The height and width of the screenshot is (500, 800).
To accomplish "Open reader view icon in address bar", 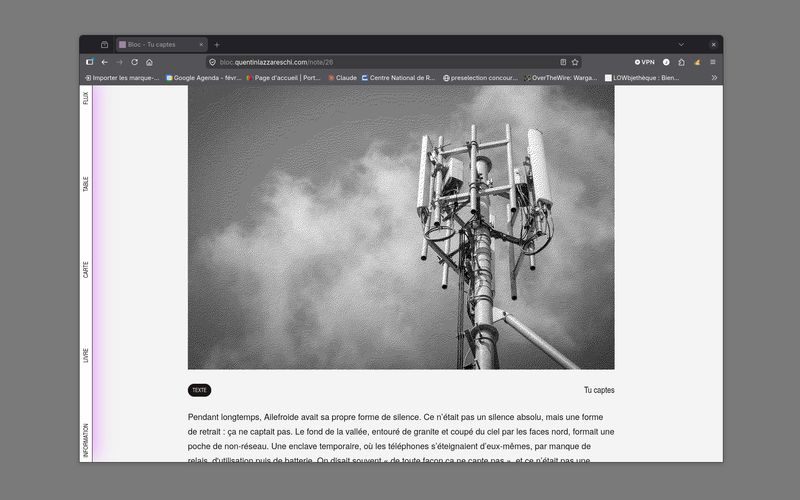I will 563,62.
